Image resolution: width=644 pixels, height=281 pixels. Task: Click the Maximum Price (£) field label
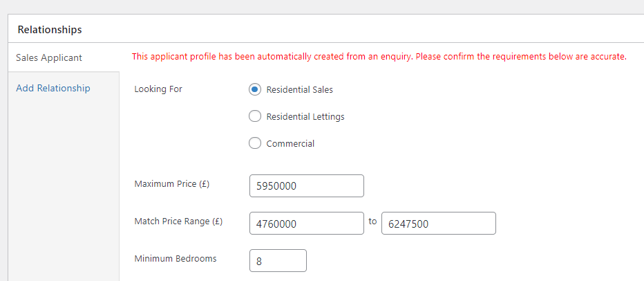171,184
